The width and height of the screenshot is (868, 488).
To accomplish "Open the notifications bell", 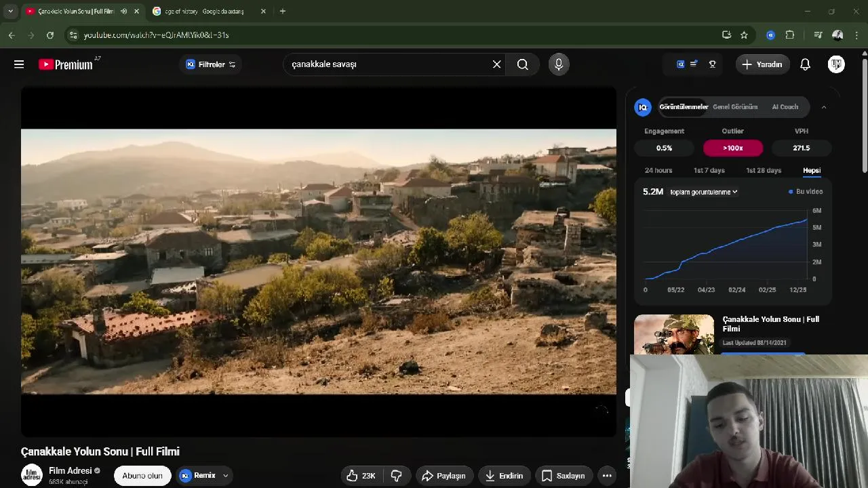I will coord(805,64).
